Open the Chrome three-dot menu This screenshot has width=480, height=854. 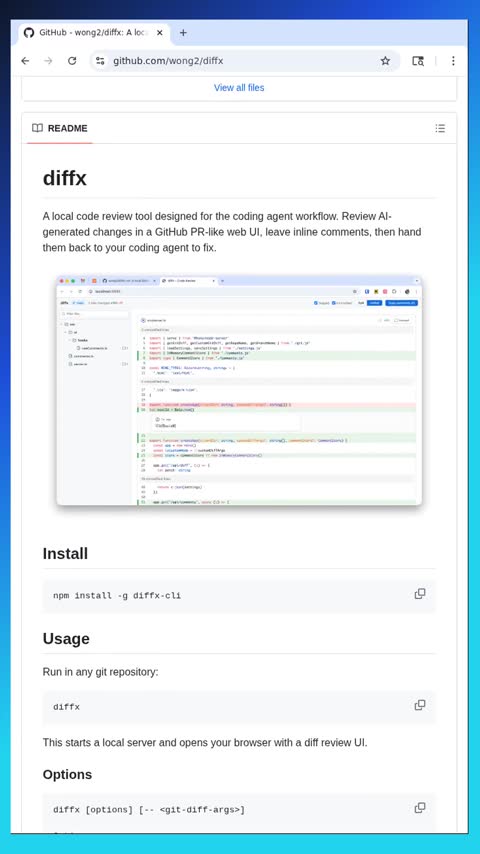453,61
